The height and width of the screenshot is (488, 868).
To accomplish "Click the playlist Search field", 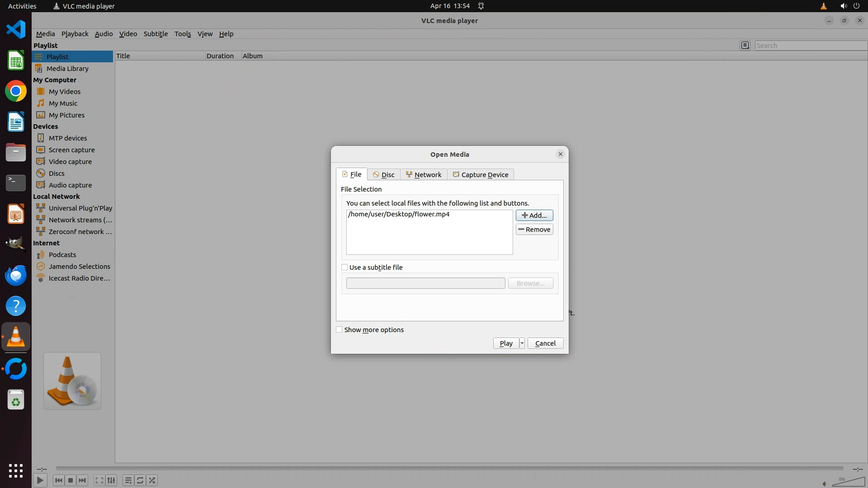I will coord(810,46).
